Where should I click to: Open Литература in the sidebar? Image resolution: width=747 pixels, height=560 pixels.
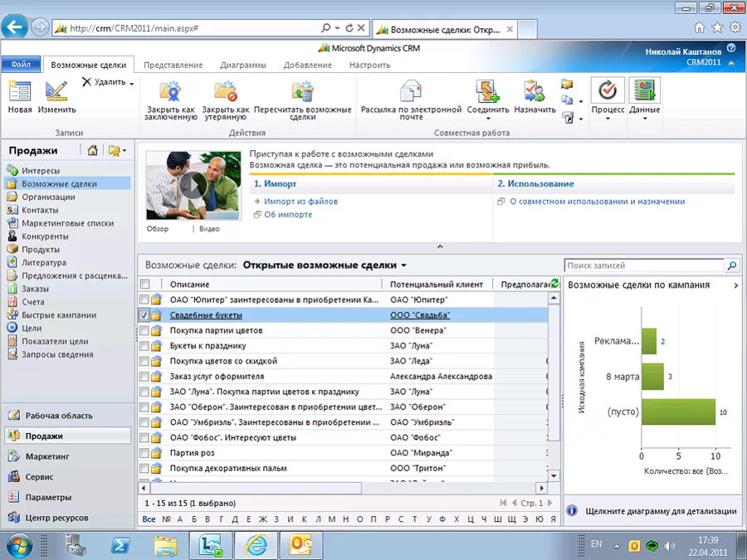tap(44, 262)
